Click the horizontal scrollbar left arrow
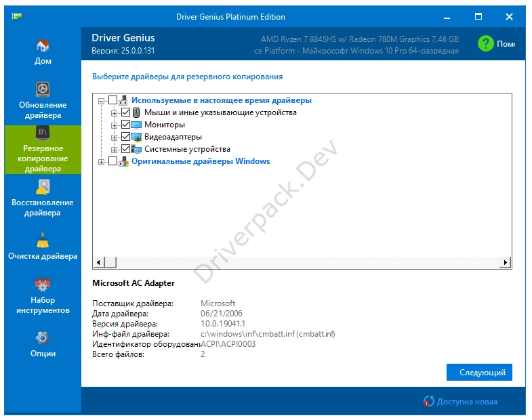Image resolution: width=532 pixels, height=420 pixels. [98, 262]
